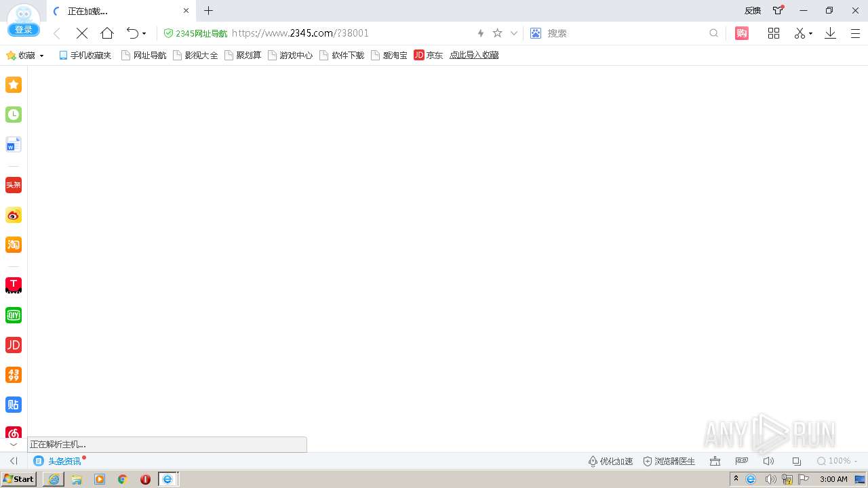Open the NetEase music sidebar icon
The height and width of the screenshot is (488, 868).
[14, 432]
